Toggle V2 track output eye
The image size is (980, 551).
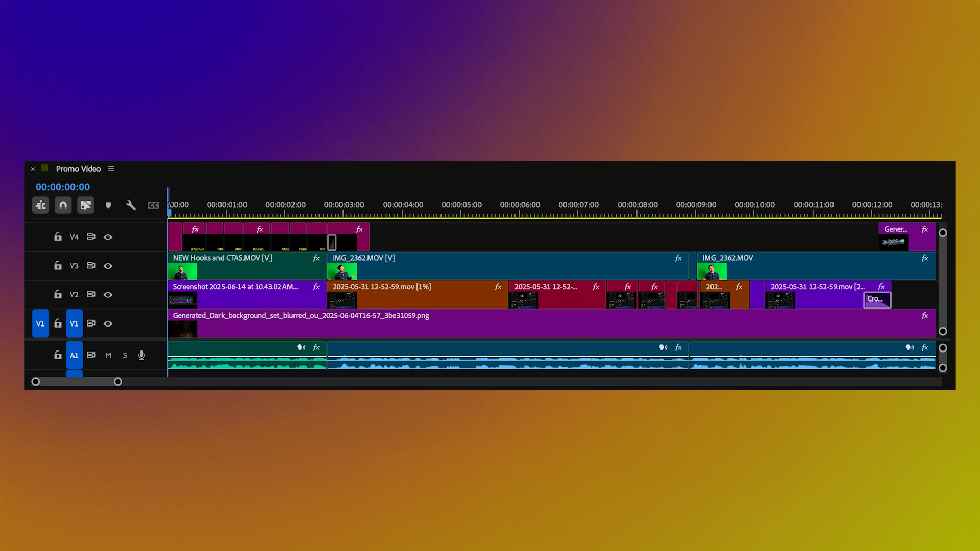[108, 295]
